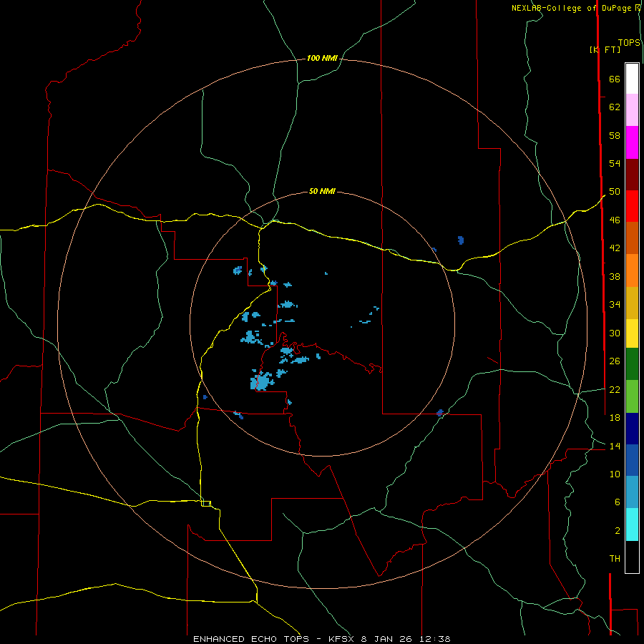Click the '8 JAN 26' date in the footer

[386, 639]
